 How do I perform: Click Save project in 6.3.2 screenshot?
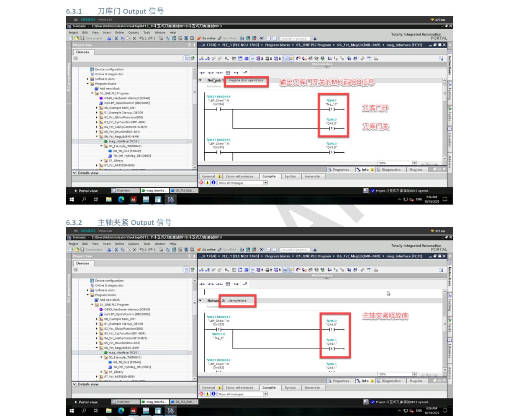[x=91, y=250]
